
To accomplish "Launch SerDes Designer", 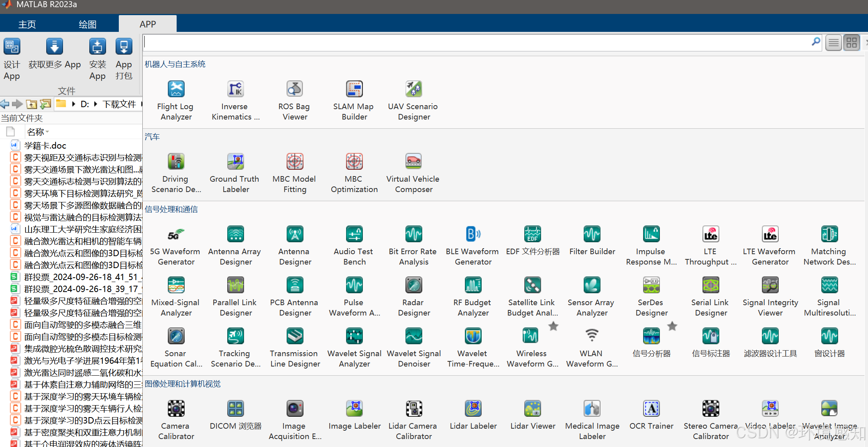I will pos(651,296).
